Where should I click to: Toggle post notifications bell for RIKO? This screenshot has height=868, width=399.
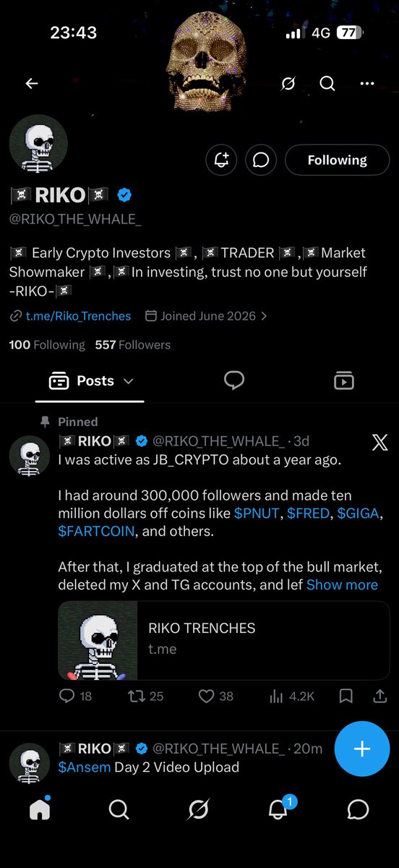tap(221, 161)
